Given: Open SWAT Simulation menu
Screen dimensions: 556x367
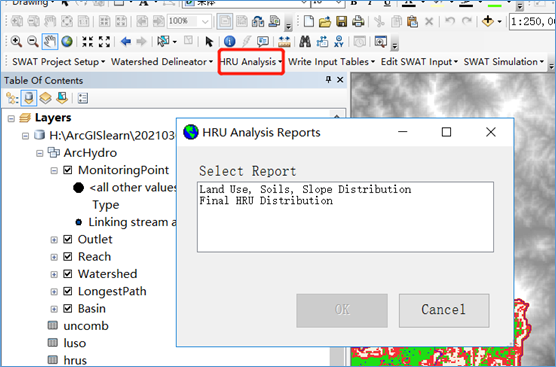Looking at the screenshot, I should 504,62.
